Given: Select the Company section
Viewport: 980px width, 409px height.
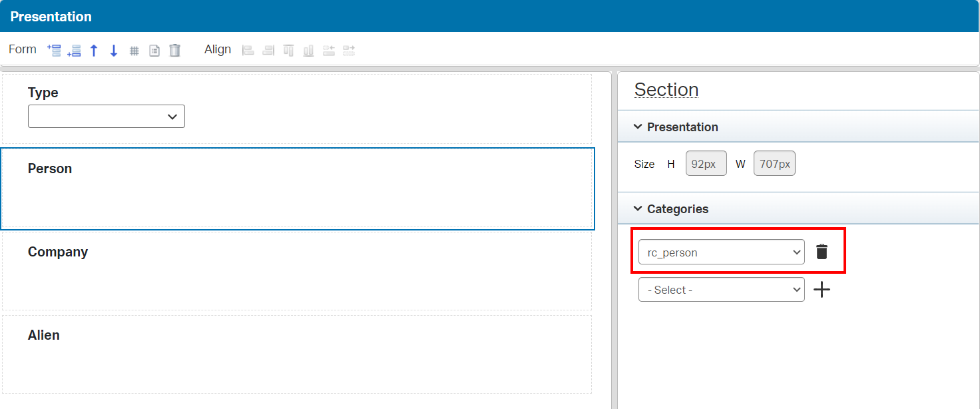Looking at the screenshot, I should pyautogui.click(x=297, y=270).
